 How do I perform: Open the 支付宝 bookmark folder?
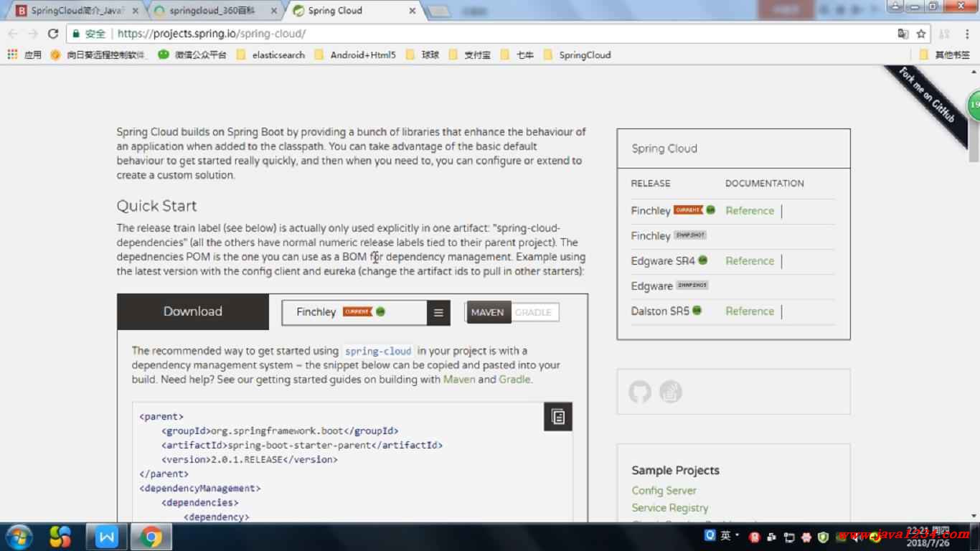(469, 55)
